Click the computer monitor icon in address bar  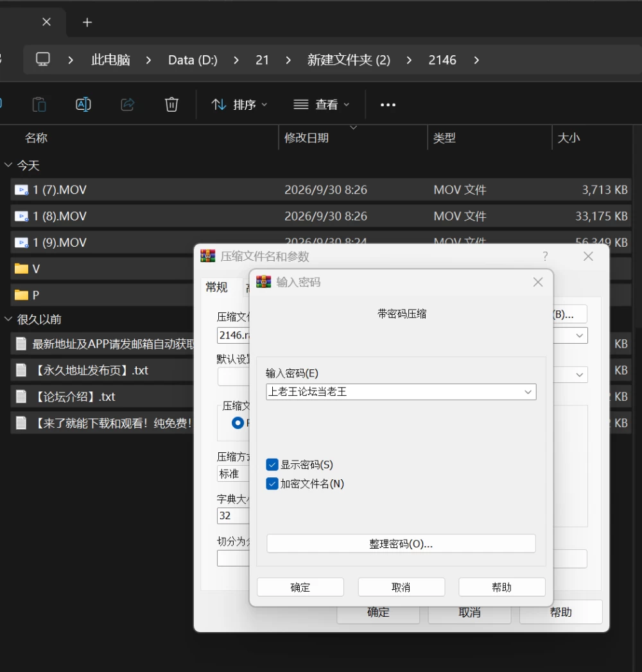click(x=43, y=60)
